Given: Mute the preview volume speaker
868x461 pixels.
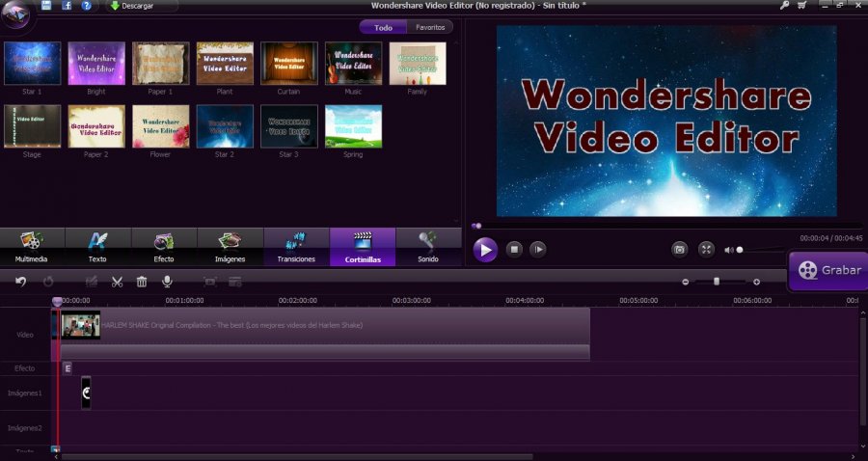Looking at the screenshot, I should [x=728, y=251].
